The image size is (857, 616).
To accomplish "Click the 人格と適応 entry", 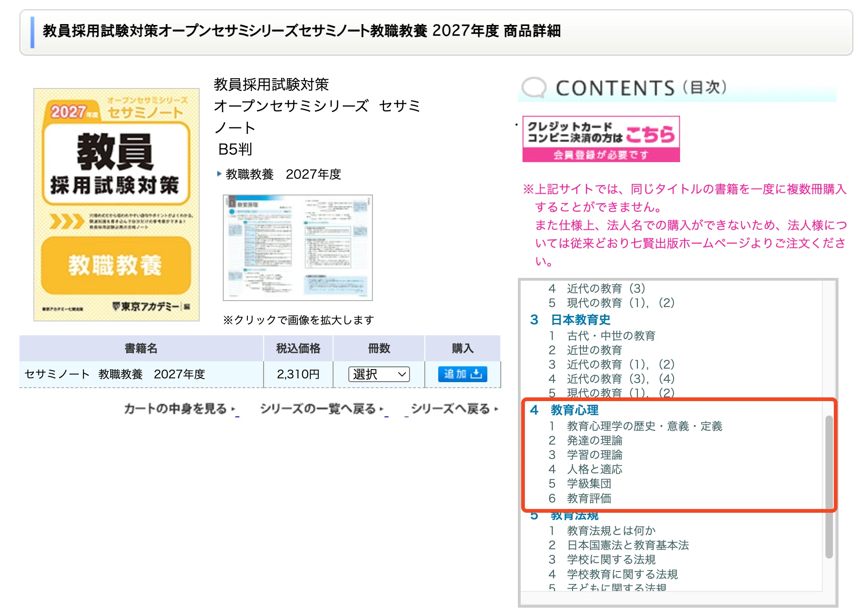I will point(594,469).
